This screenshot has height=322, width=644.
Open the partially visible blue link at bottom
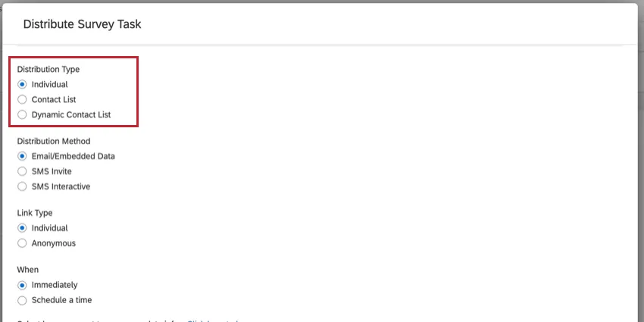[212, 320]
